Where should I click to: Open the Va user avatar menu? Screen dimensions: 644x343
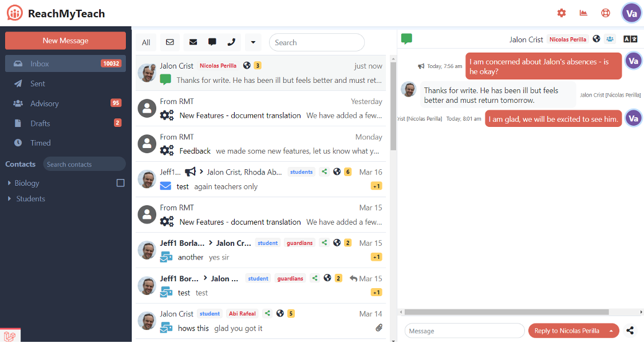tap(631, 14)
